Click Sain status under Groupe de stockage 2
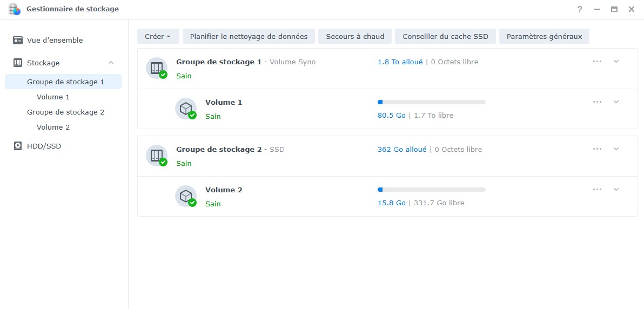The image size is (644, 309). coord(184,164)
